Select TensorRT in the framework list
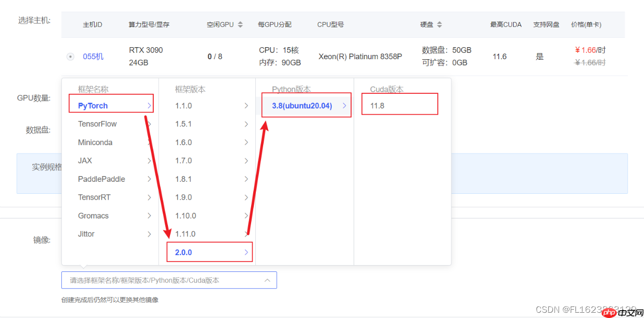The width and height of the screenshot is (644, 318). tap(95, 197)
